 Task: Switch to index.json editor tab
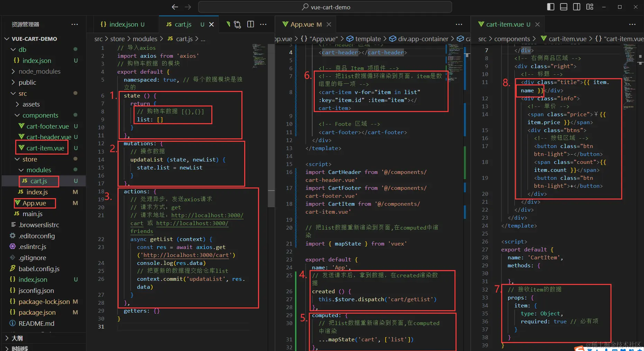[123, 24]
